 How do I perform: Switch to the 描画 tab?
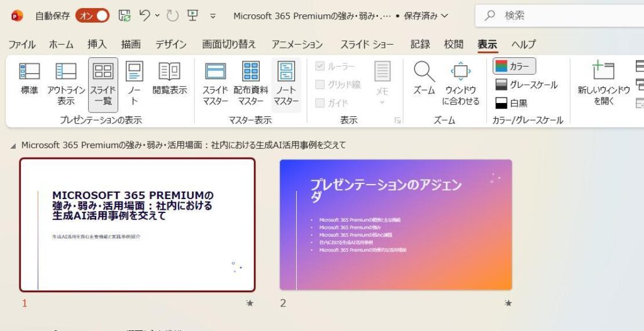pos(131,45)
